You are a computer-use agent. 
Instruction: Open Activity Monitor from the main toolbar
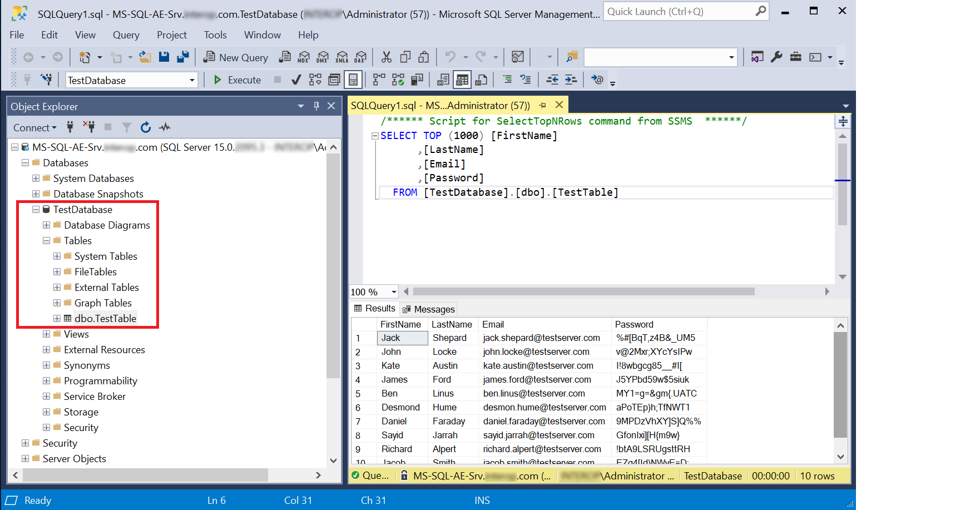518,57
